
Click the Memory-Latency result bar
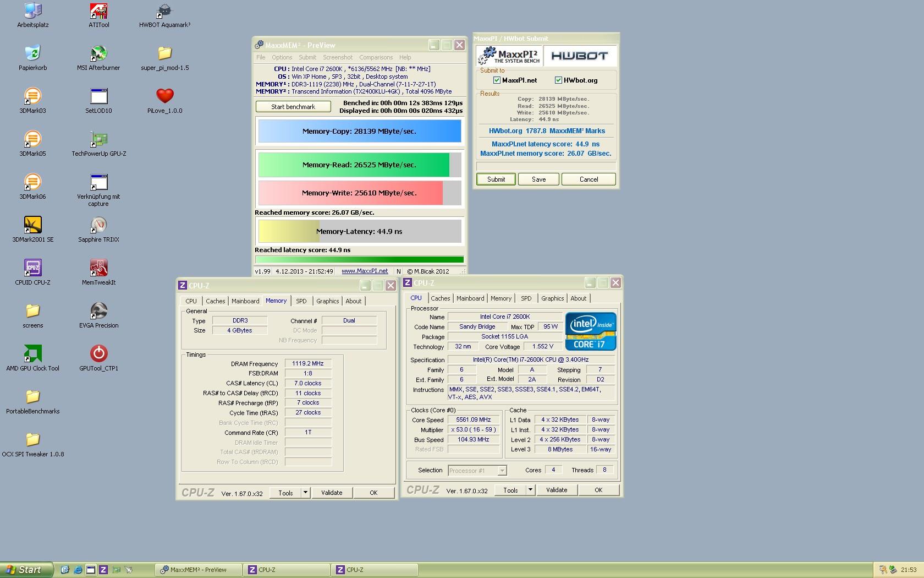pos(360,232)
